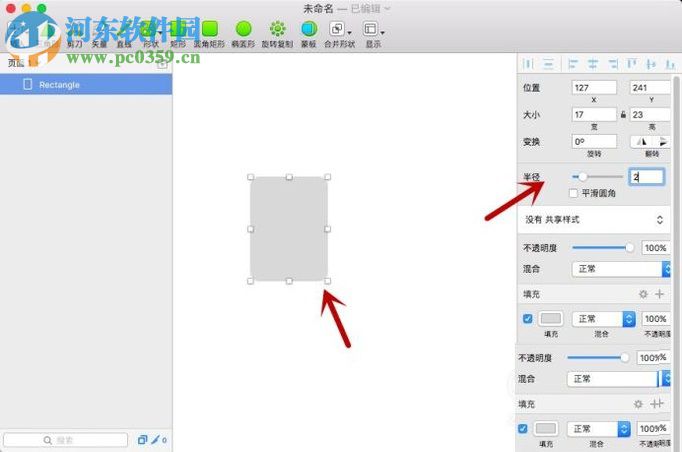Select the gray rectangle on the canvas

(x=289, y=229)
